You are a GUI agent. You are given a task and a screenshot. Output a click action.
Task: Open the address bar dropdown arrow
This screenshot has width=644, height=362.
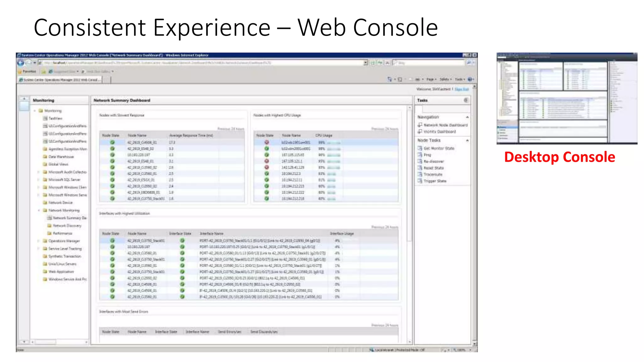pyautogui.click(x=366, y=63)
